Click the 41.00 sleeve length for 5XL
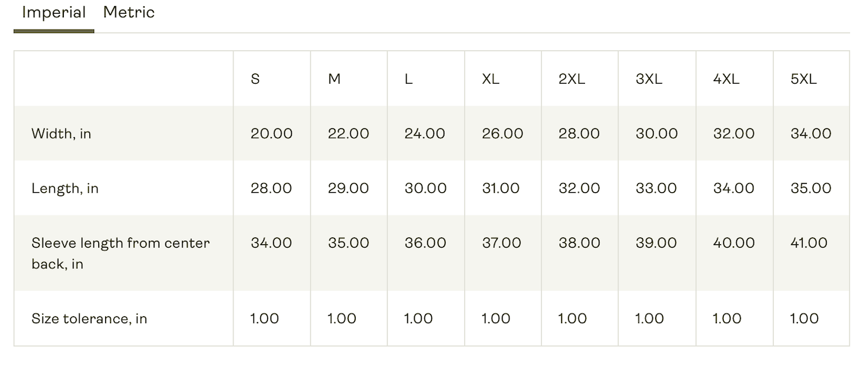The width and height of the screenshot is (868, 376). tap(809, 243)
